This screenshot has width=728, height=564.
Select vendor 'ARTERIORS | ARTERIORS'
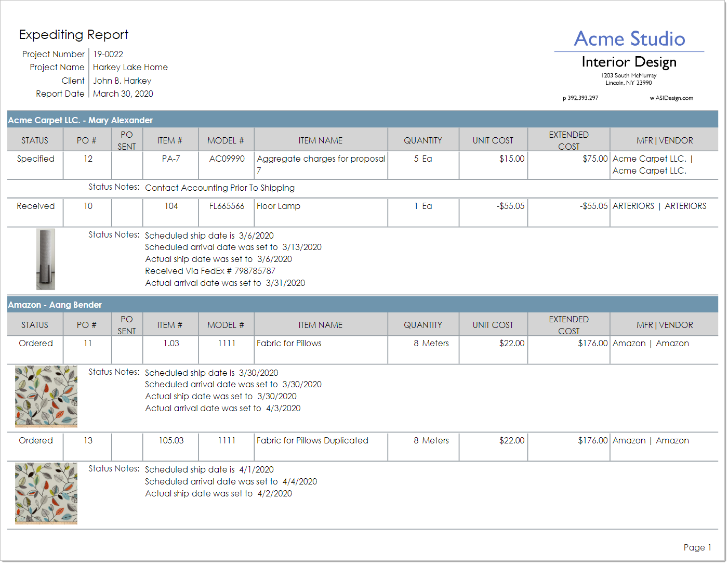click(x=659, y=206)
